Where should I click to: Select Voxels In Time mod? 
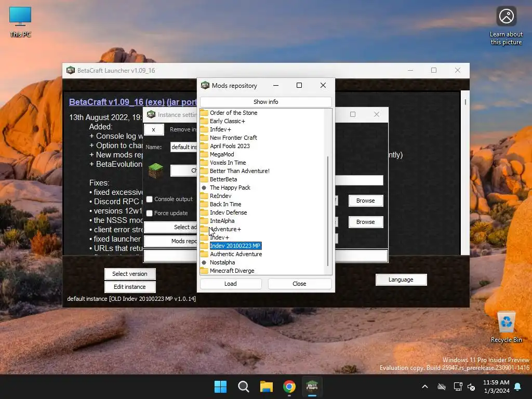coord(228,163)
